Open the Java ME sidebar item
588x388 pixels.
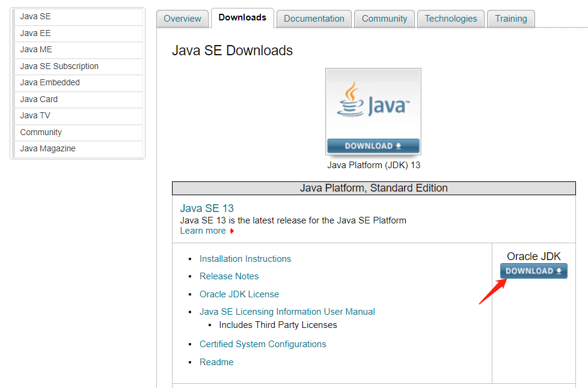coord(78,49)
